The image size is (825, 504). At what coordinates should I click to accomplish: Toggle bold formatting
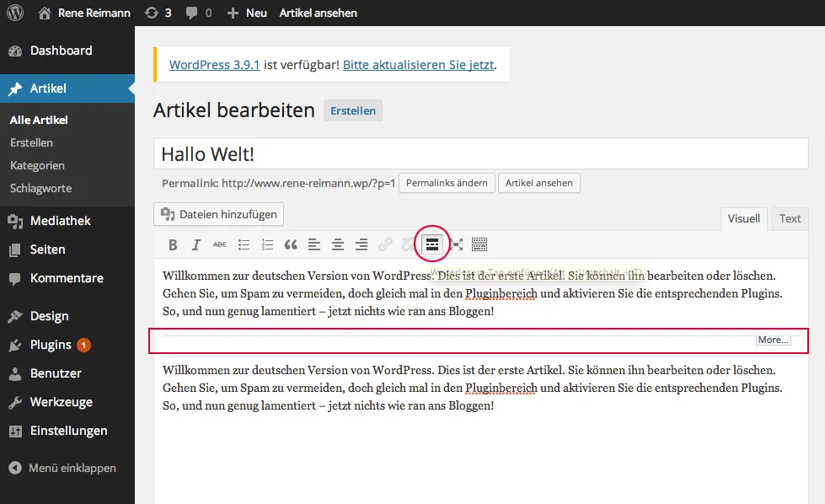point(173,244)
